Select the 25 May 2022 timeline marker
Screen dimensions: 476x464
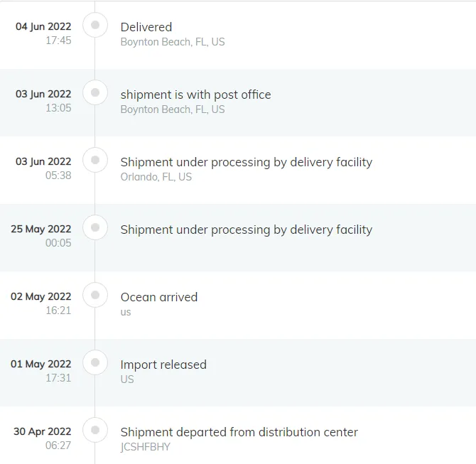coord(95,227)
